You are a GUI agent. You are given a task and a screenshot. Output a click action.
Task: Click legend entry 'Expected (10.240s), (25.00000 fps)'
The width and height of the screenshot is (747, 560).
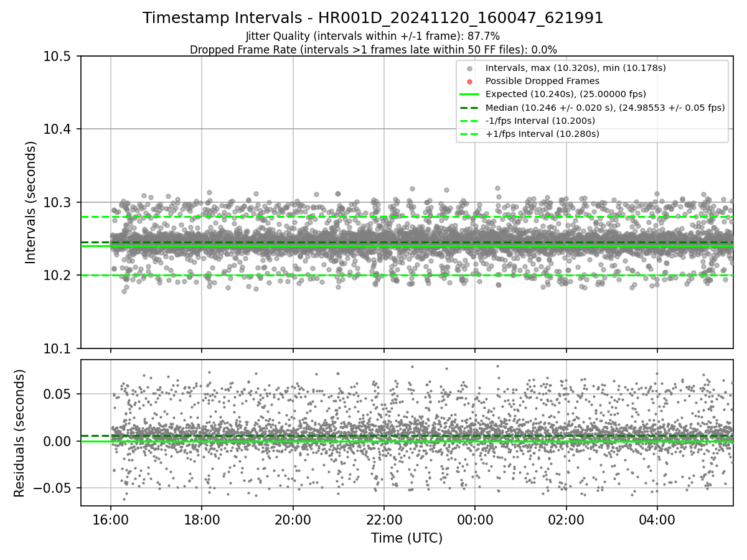tap(565, 94)
